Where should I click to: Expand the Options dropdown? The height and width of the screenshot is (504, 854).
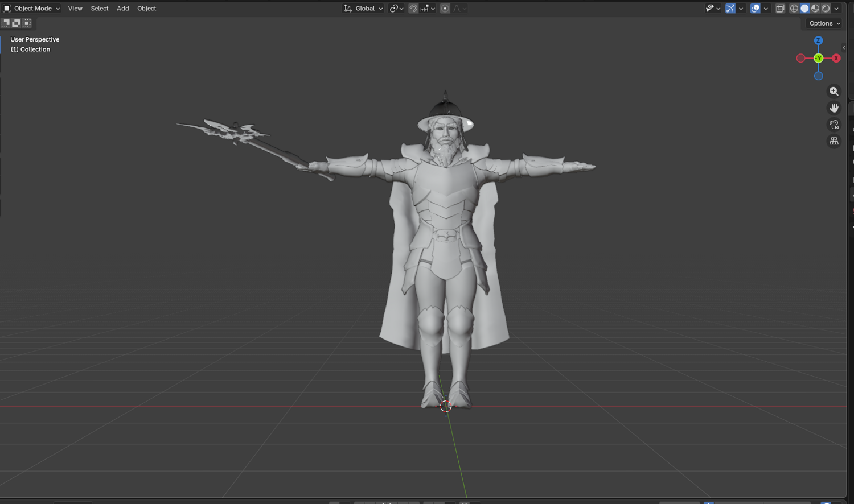tap(825, 23)
